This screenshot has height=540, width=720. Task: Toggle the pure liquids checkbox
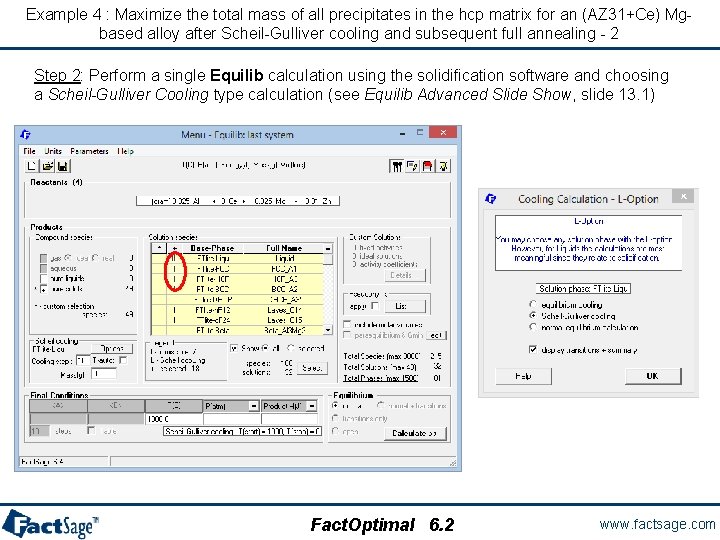(44, 278)
